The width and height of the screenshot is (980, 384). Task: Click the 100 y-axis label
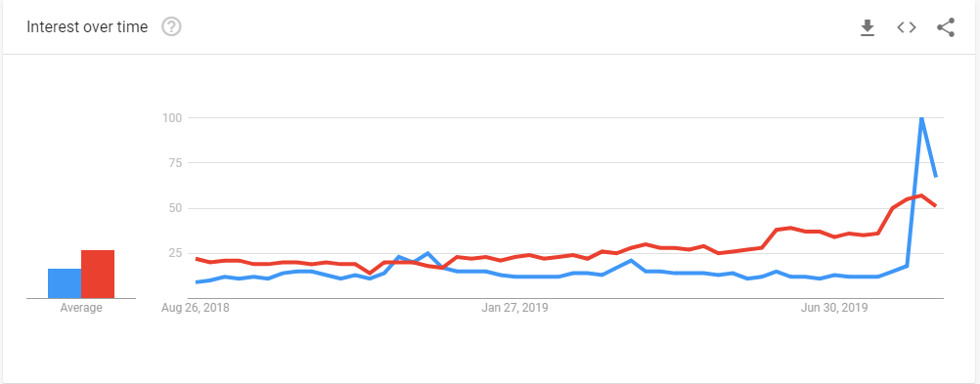(172, 117)
